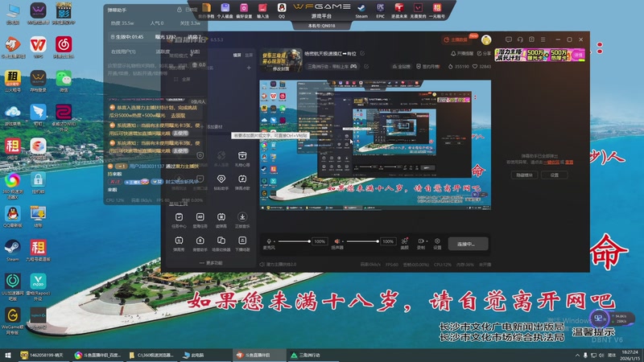644x362 pixels.
Task: Open the 美颜 beauty settings
Action: coord(405,244)
